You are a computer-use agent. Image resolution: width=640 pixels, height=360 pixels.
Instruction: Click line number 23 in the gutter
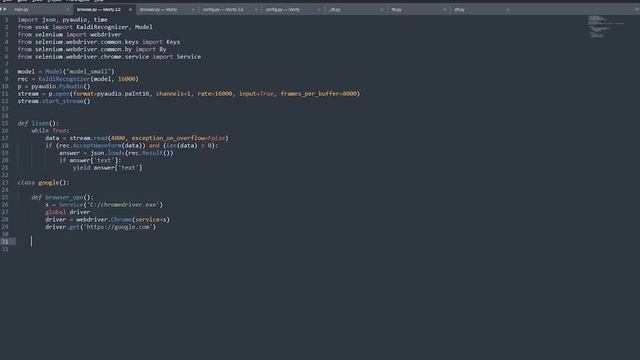tap(5, 182)
